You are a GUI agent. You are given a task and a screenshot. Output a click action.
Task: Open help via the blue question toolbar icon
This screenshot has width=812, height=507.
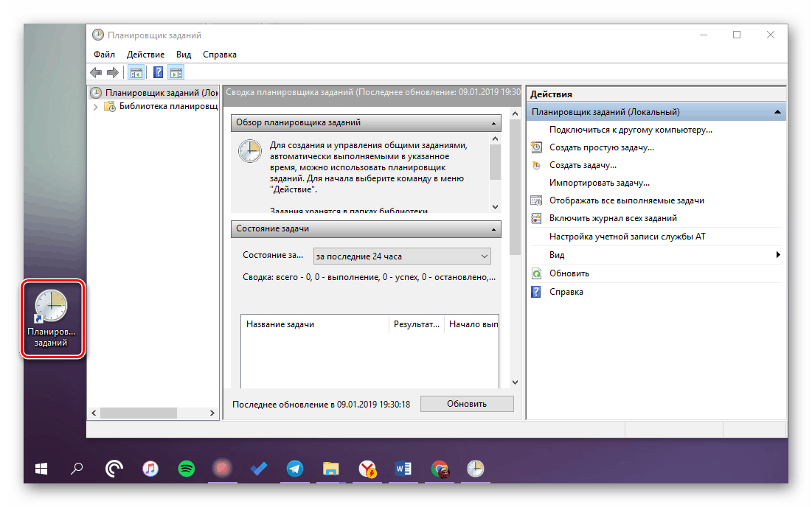159,72
